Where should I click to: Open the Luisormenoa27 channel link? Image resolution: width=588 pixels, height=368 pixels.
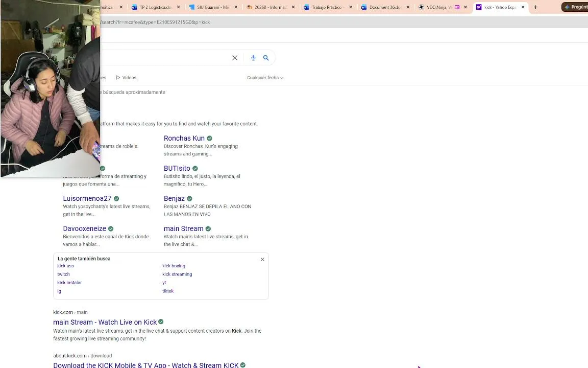(87, 198)
